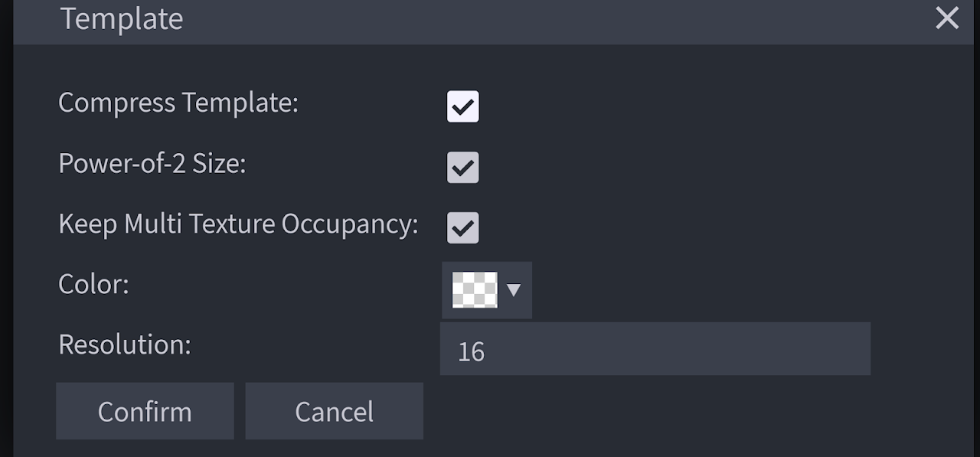Click the value 16 in Resolution
980x457 pixels.
[472, 351]
